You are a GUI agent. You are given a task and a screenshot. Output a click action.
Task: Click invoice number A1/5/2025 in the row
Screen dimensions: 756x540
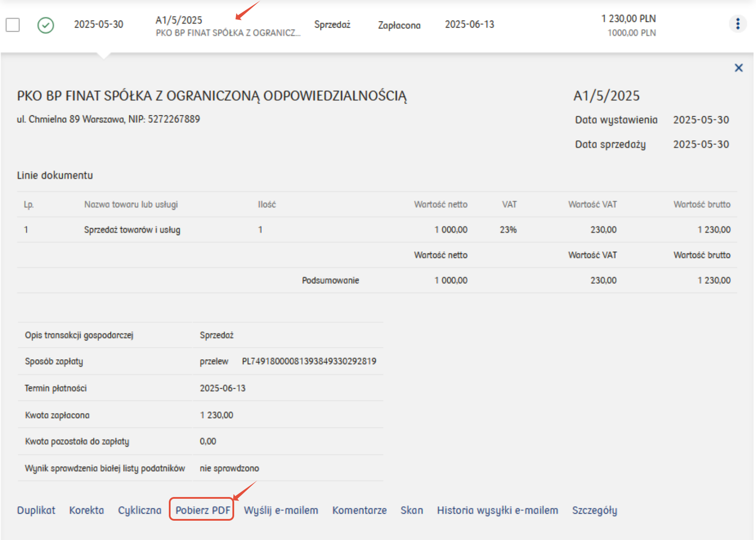coord(179,20)
